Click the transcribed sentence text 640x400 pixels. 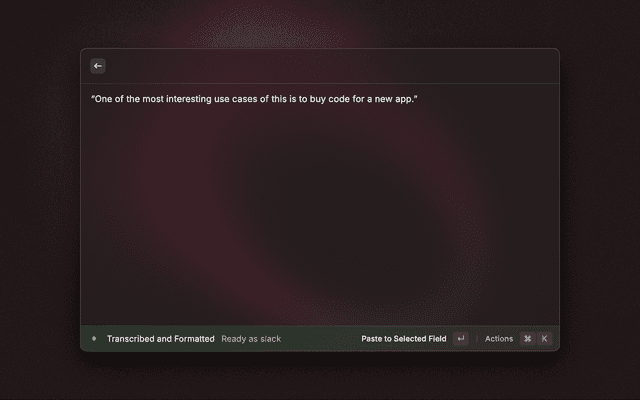point(254,99)
